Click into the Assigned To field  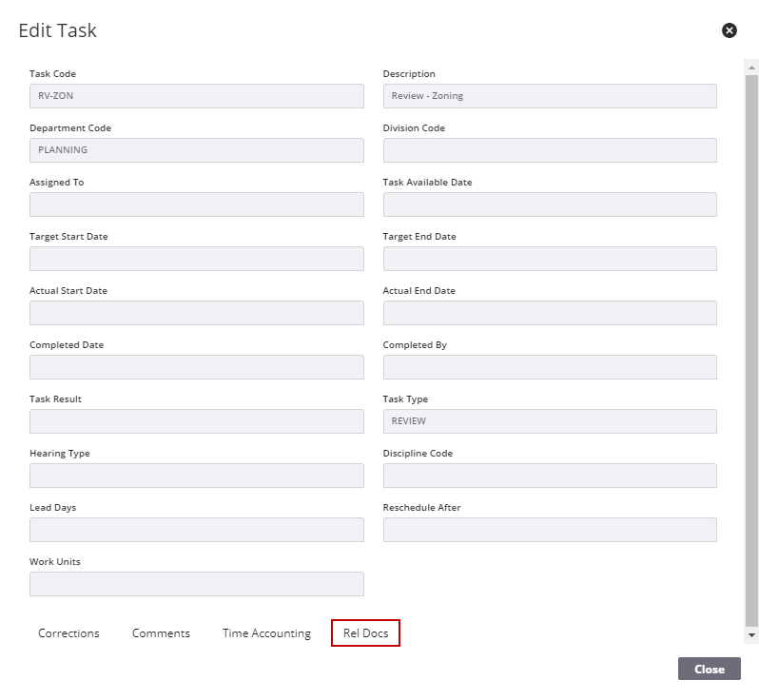click(x=196, y=204)
